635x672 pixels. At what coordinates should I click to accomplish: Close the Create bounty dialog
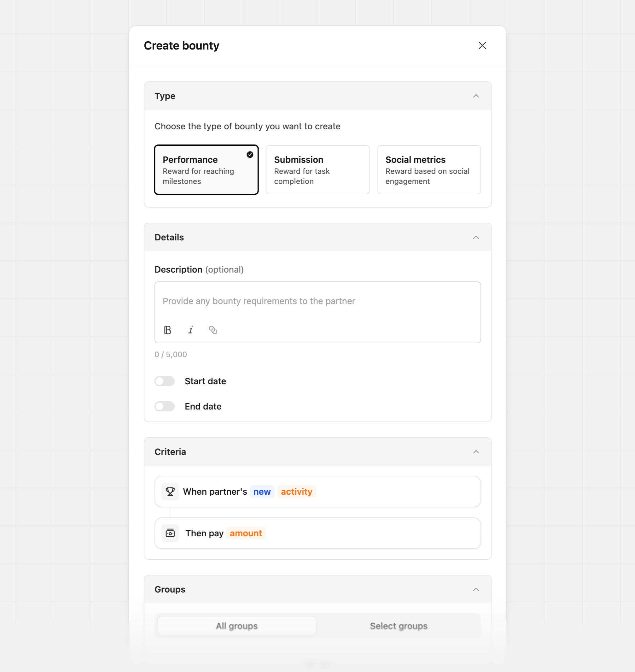(x=482, y=45)
